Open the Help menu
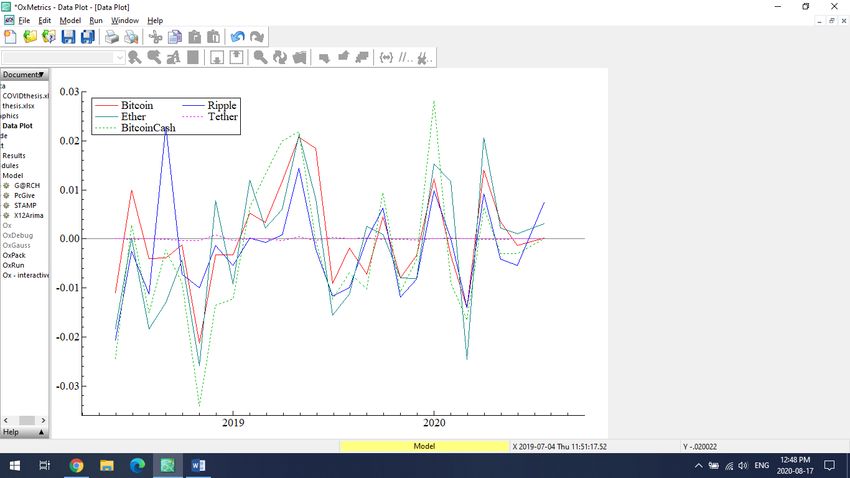 pyautogui.click(x=155, y=21)
